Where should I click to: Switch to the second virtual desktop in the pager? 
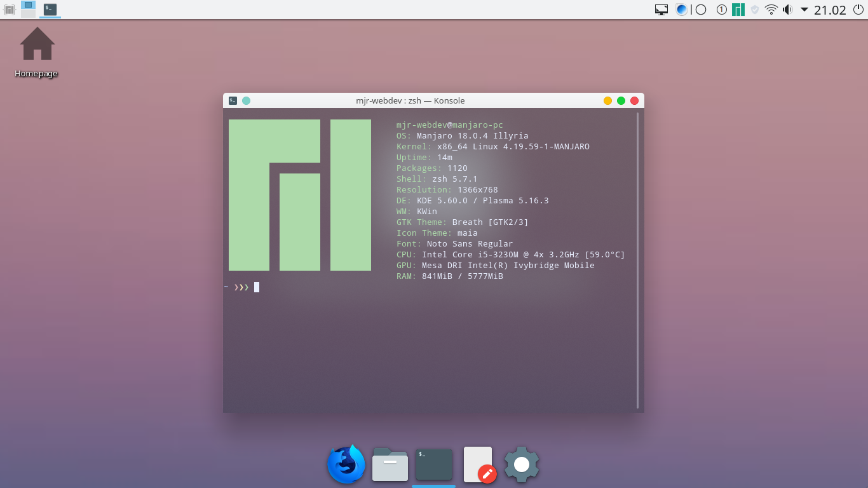[28, 13]
